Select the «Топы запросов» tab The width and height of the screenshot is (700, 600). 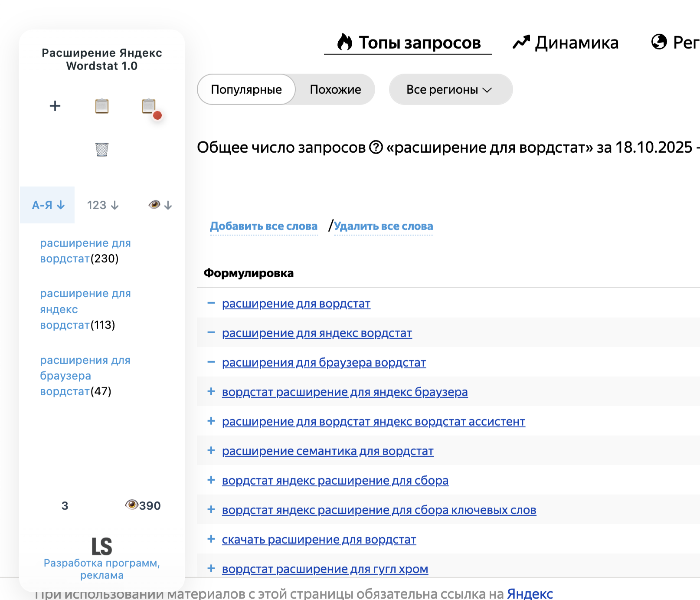[x=419, y=42]
